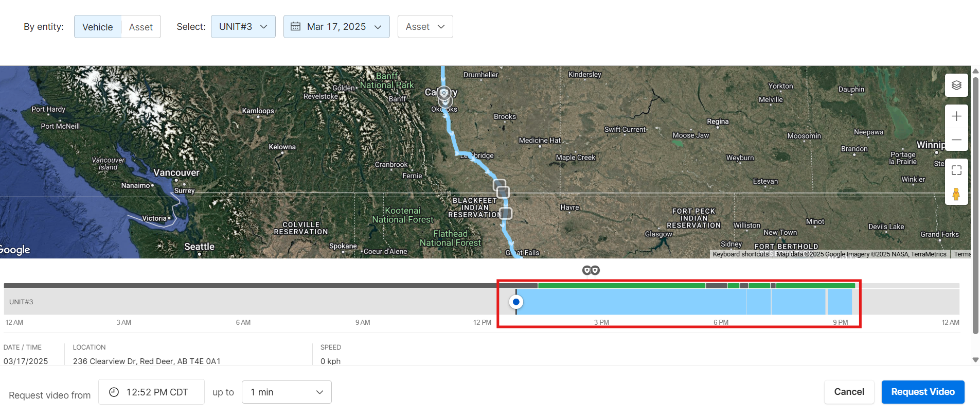The width and height of the screenshot is (980, 416).
Task: Click the vehicle marker near Calgary
Action: click(444, 93)
